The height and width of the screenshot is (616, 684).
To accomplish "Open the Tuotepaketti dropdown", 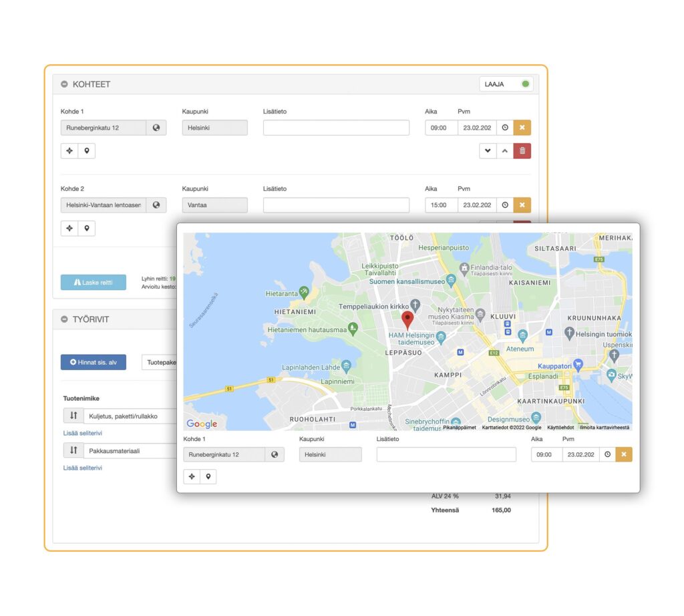I will click(159, 362).
